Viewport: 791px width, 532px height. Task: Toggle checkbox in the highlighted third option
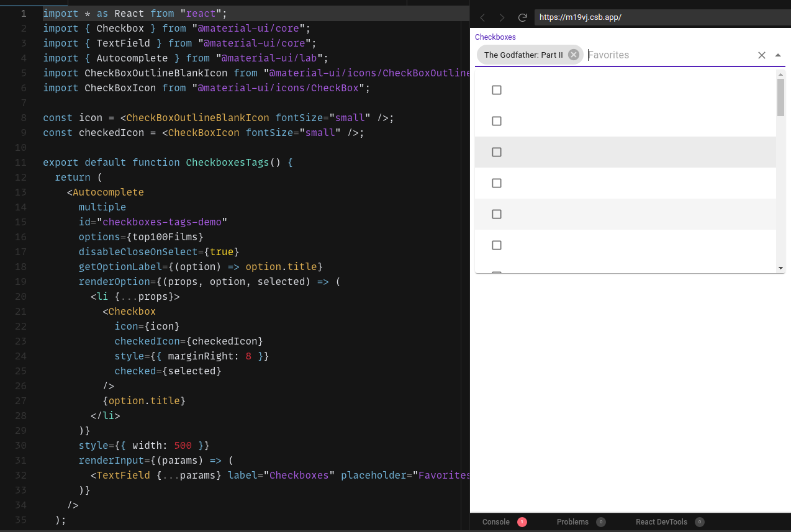coord(497,152)
